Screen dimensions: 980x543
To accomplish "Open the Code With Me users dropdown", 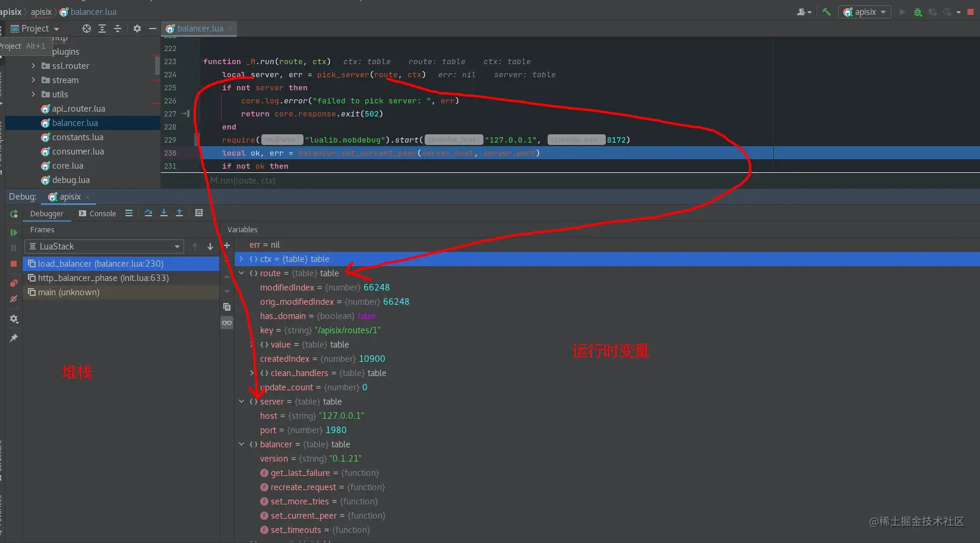I will pos(804,12).
